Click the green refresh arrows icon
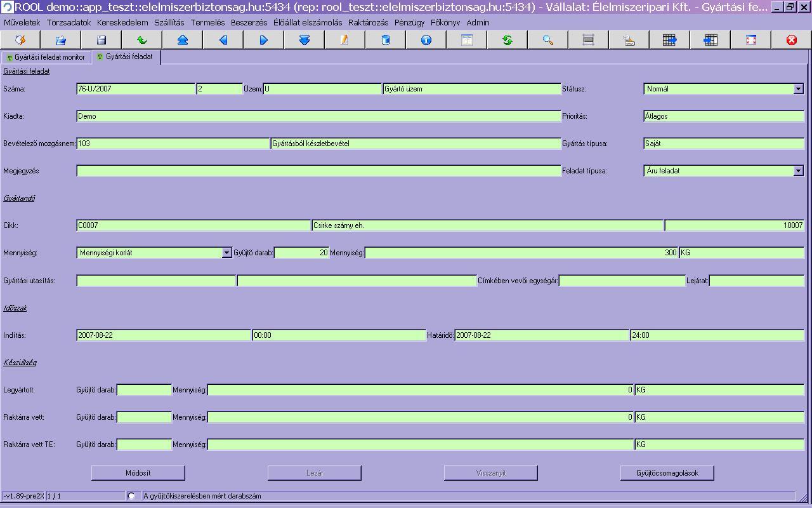 (x=507, y=40)
